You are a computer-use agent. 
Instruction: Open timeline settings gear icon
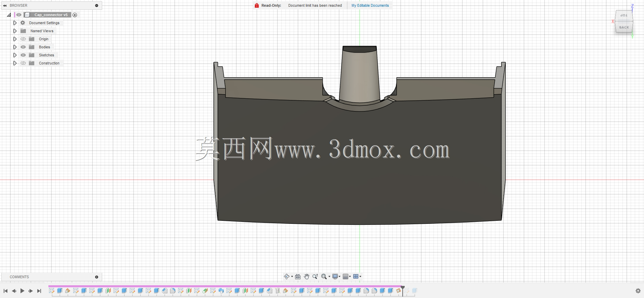[638, 291]
